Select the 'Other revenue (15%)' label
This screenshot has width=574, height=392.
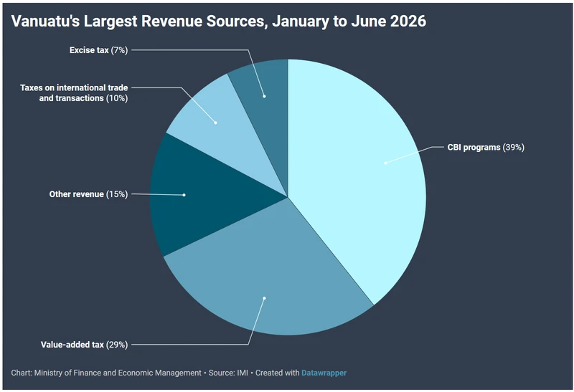pyautogui.click(x=88, y=194)
